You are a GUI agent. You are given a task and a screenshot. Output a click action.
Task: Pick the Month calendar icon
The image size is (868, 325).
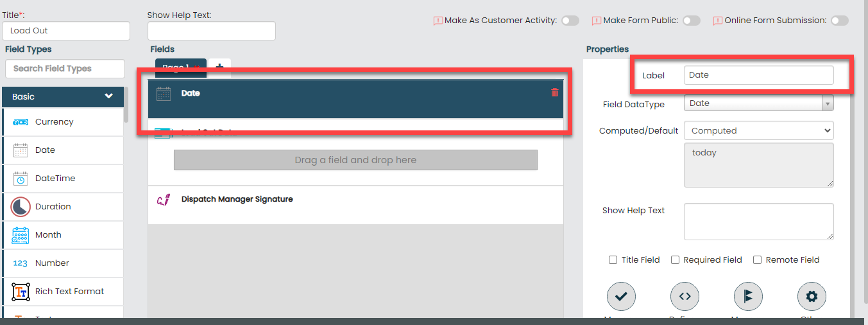21,235
